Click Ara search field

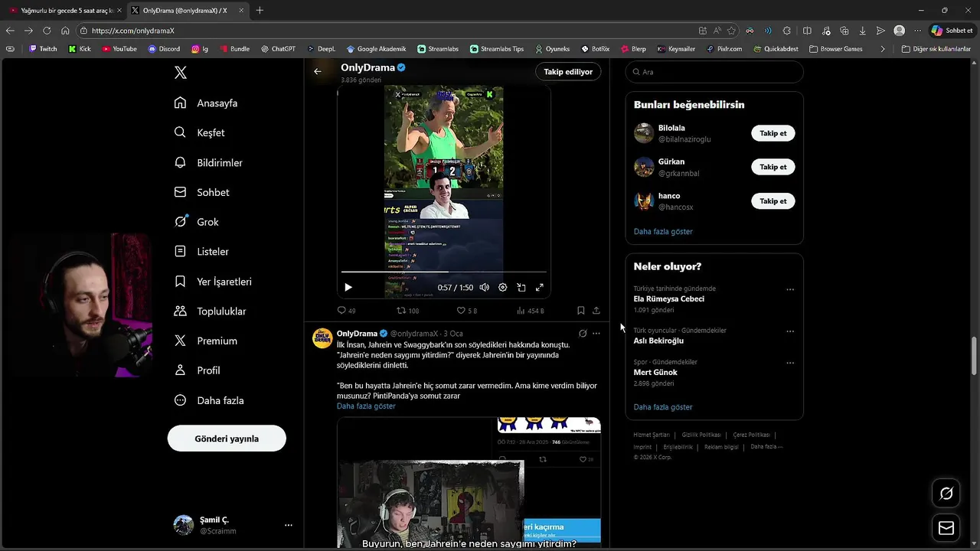tap(714, 72)
